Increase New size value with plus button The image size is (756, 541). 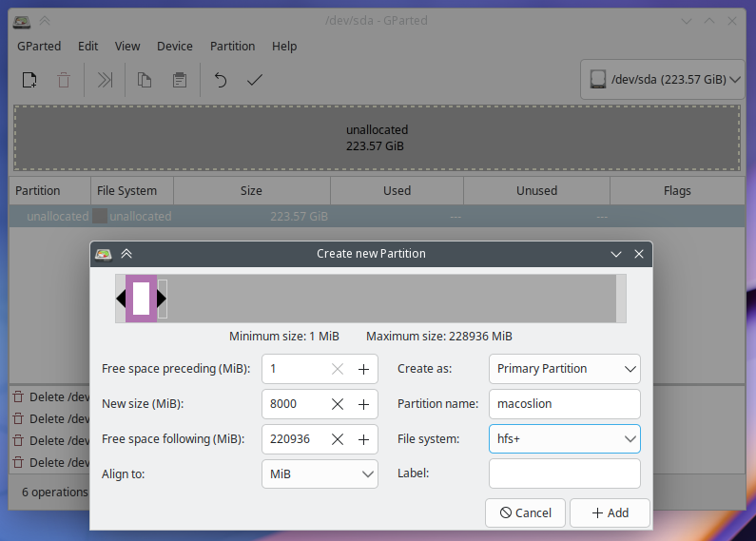tap(363, 404)
